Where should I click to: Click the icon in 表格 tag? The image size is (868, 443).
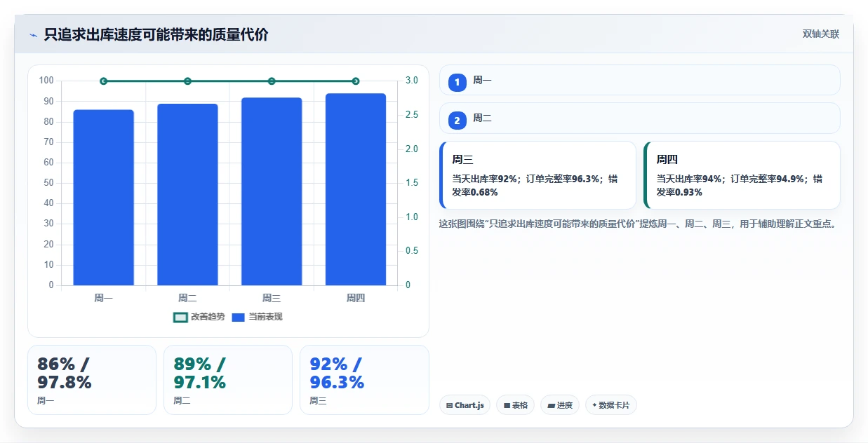point(507,405)
